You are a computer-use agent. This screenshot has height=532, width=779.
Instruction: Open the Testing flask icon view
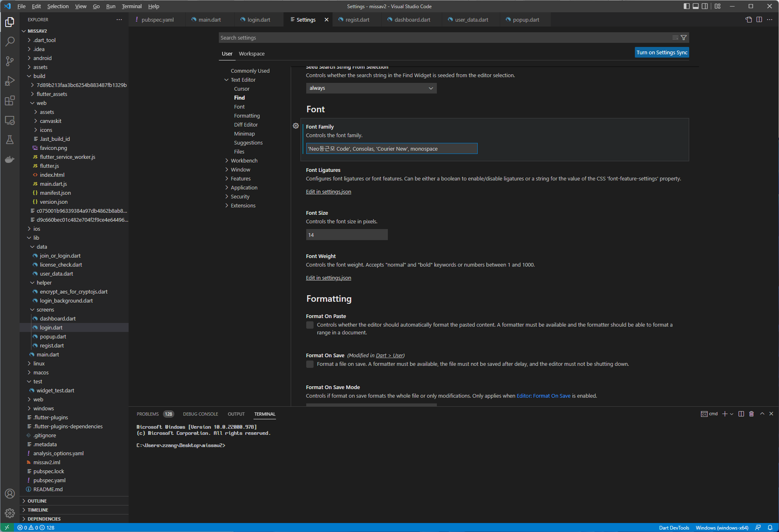pos(10,140)
